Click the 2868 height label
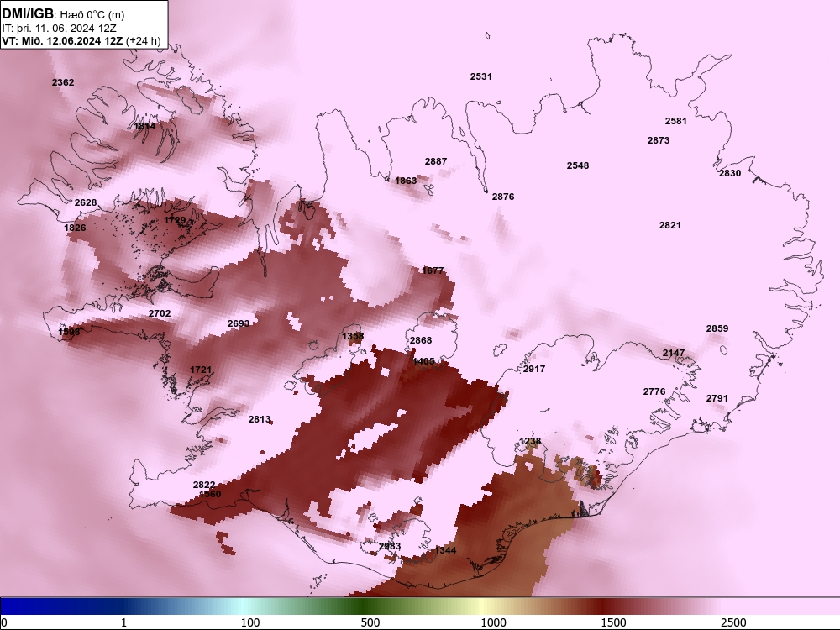This screenshot has width=840, height=630. pyautogui.click(x=421, y=341)
